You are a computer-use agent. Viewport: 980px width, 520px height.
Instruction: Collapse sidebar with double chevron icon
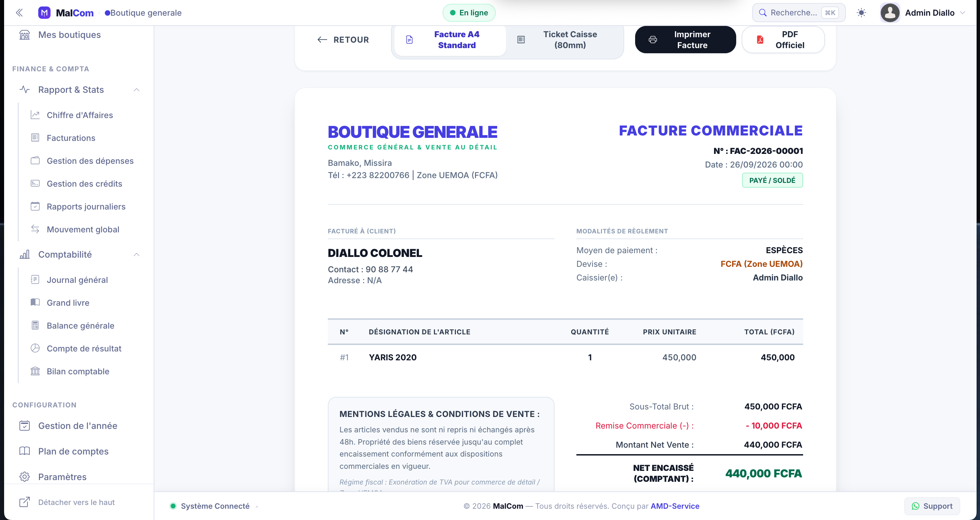click(19, 13)
